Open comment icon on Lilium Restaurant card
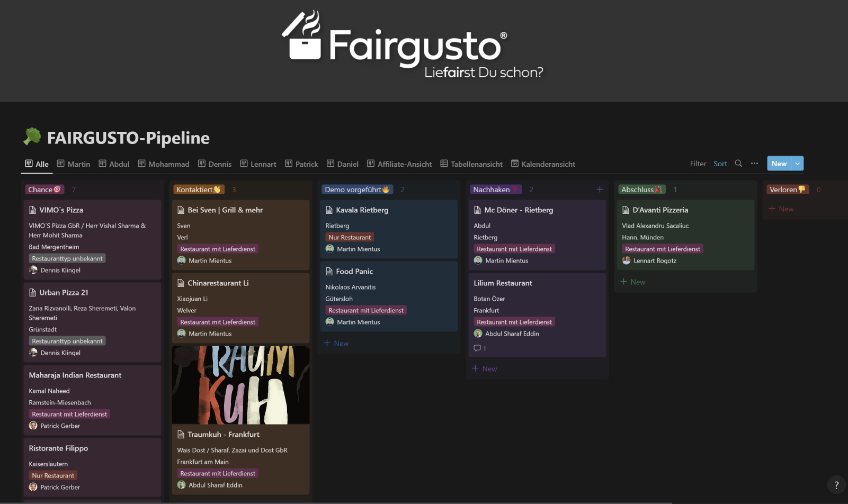 477,348
